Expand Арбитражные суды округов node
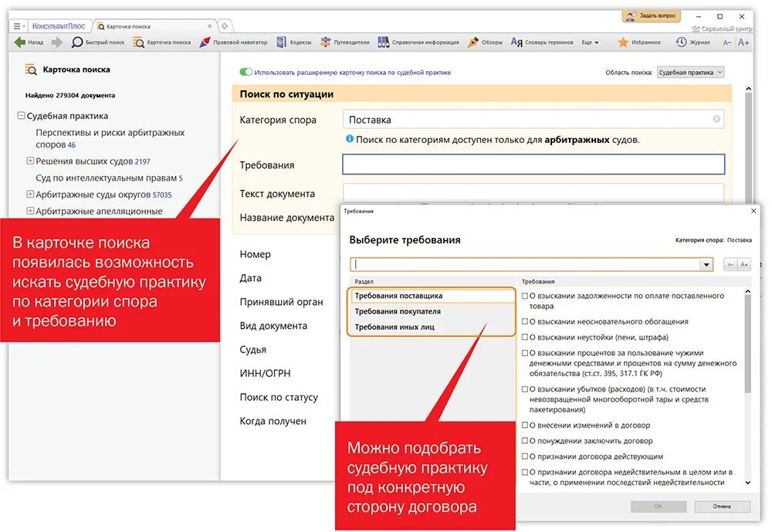 click(30, 194)
